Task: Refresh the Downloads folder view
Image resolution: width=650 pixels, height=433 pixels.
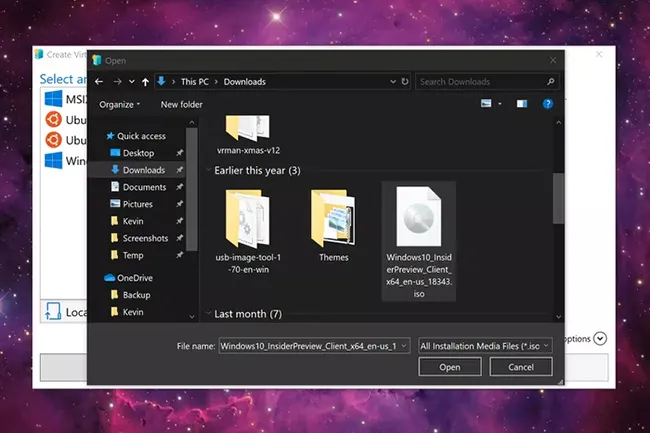Action: coord(403,81)
